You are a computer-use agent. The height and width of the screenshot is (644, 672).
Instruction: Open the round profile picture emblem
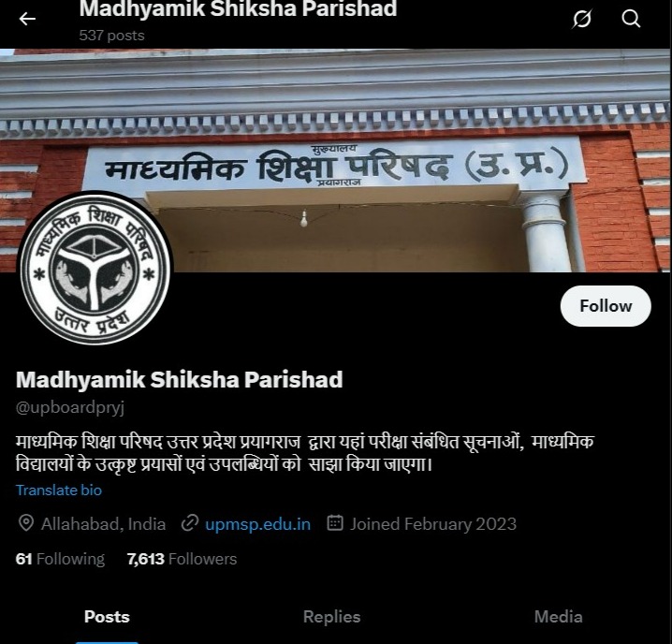pos(95,269)
